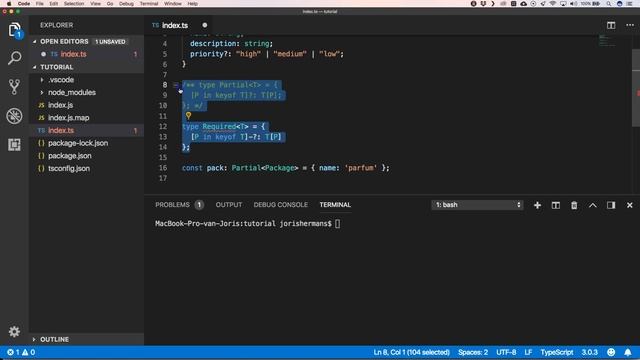This screenshot has height=360, width=640.
Task: Open the Debug view icon
Action: (x=14, y=116)
